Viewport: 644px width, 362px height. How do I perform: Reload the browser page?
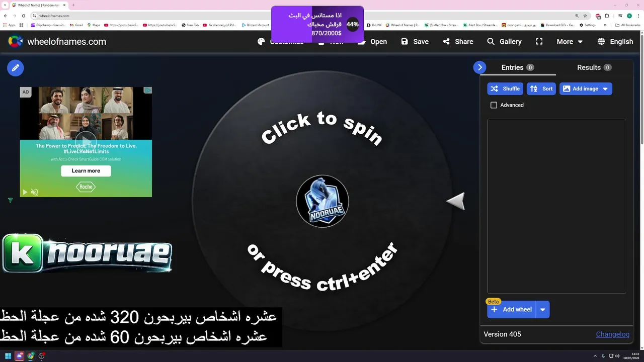(x=24, y=16)
